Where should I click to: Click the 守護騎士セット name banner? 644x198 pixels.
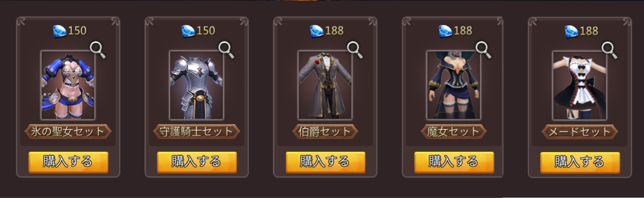(x=196, y=132)
